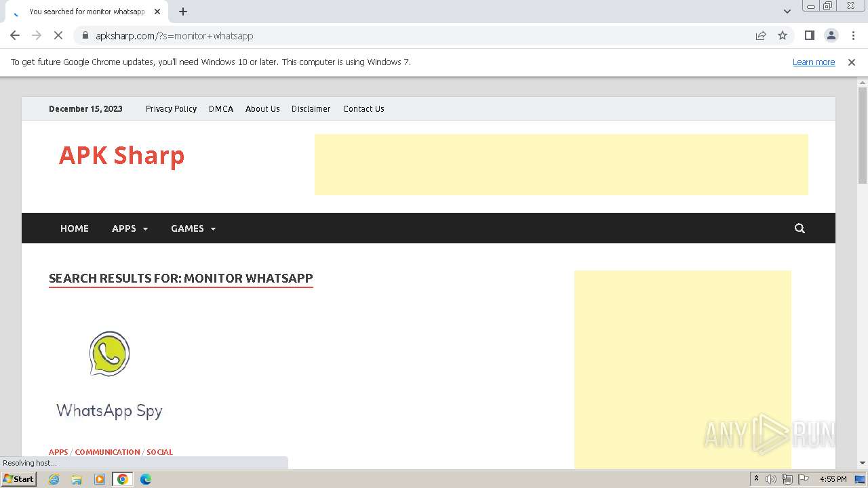
Task: Open the APPS category link under the result
Action: click(x=58, y=452)
